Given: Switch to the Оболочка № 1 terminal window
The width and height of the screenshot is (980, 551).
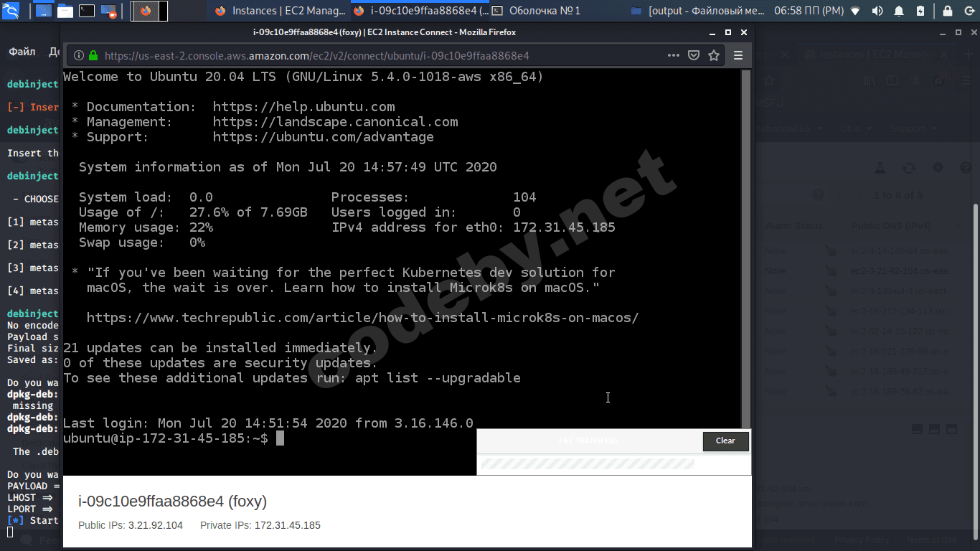Looking at the screenshot, I should 535,11.
